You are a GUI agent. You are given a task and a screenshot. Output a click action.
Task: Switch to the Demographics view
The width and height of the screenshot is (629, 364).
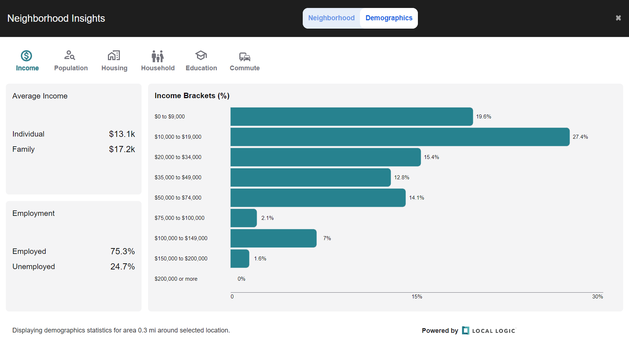coord(389,18)
